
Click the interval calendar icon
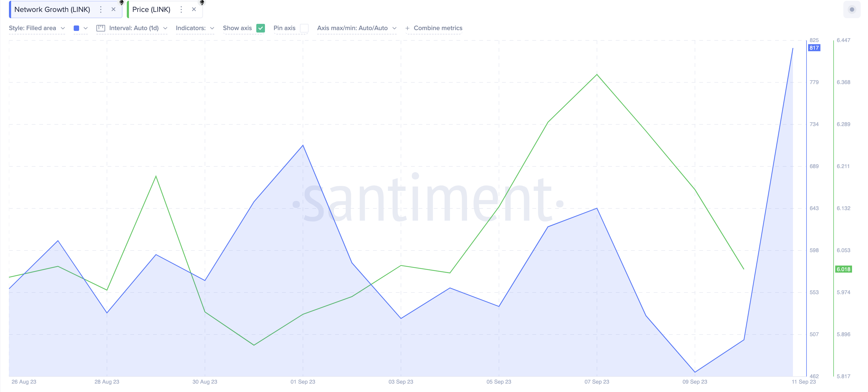[x=101, y=28]
